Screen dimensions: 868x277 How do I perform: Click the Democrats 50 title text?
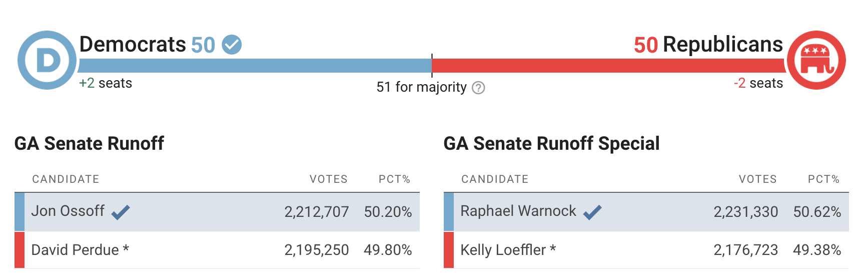[147, 45]
